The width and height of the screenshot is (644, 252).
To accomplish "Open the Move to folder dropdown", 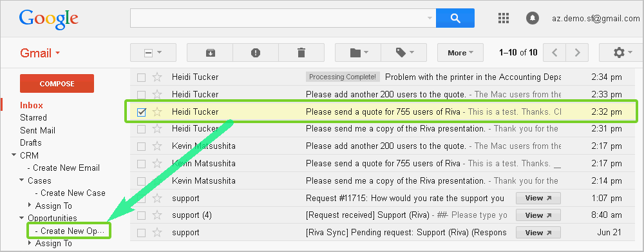I will pos(358,53).
